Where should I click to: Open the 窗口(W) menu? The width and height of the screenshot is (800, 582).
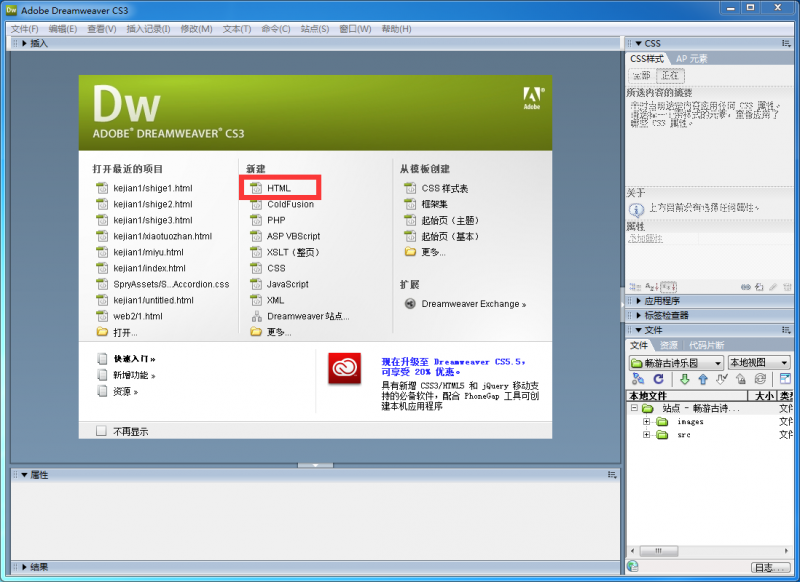[355, 29]
